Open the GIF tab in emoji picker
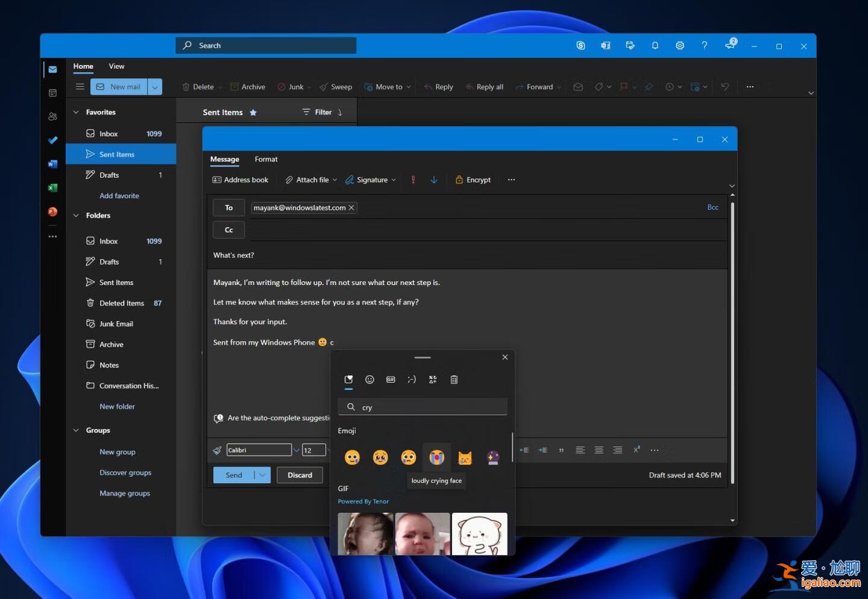 391,380
